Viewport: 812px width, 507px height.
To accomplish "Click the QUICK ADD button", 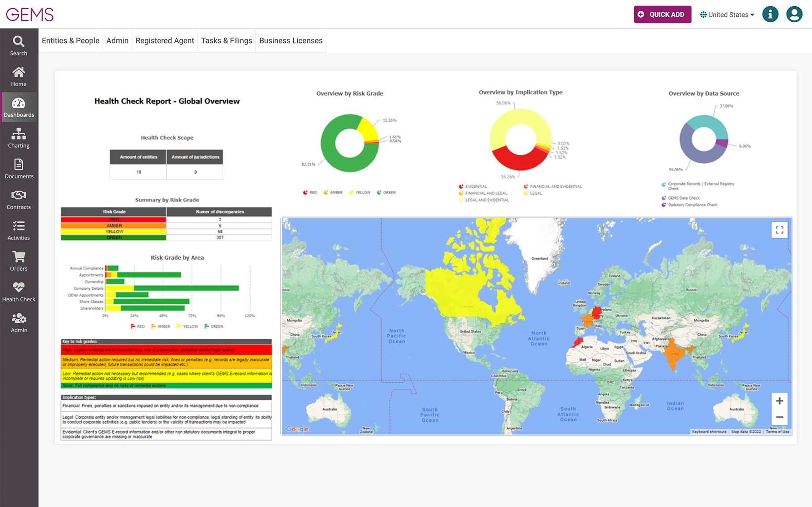I will coord(662,15).
